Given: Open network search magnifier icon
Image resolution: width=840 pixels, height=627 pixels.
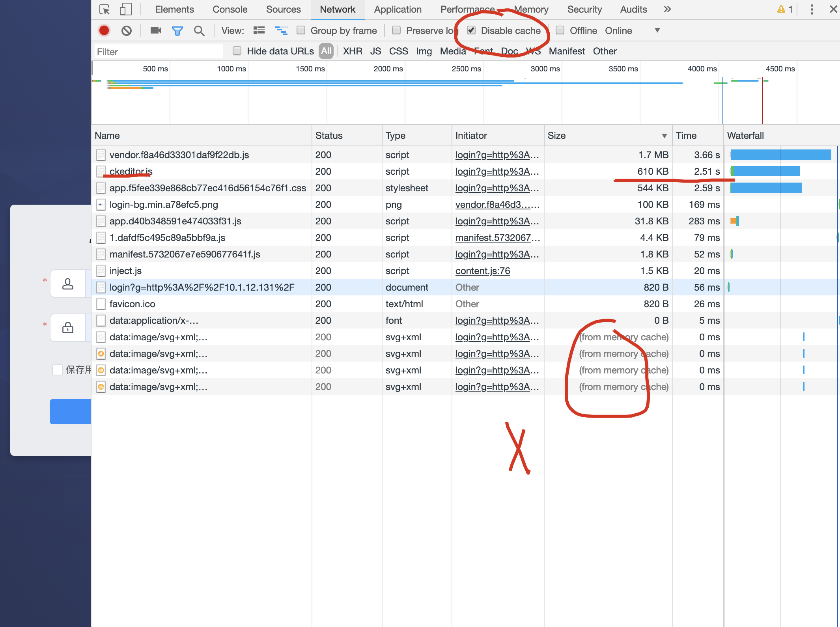Looking at the screenshot, I should click(x=199, y=31).
